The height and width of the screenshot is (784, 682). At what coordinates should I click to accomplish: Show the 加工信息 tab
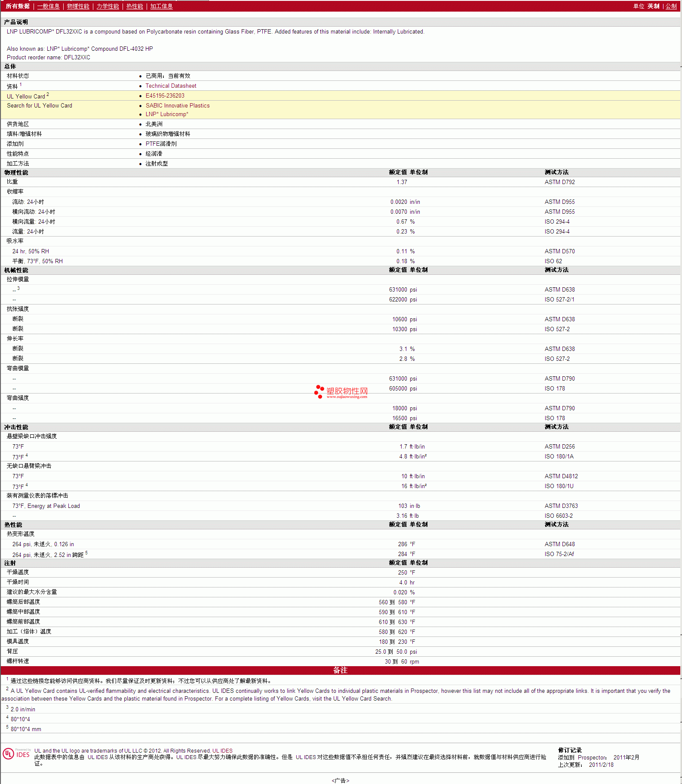[x=161, y=6]
